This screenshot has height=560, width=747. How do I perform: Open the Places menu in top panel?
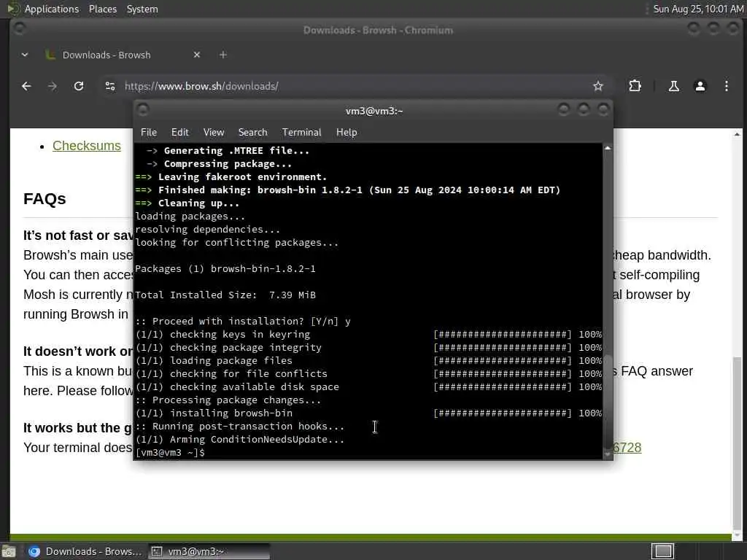102,9
